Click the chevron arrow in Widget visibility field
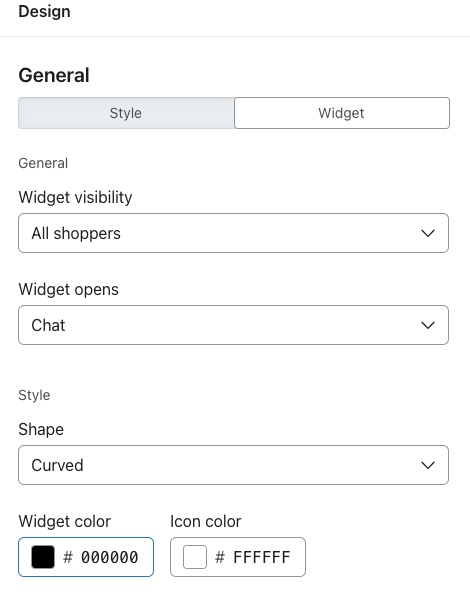The image size is (470, 605). click(x=428, y=233)
